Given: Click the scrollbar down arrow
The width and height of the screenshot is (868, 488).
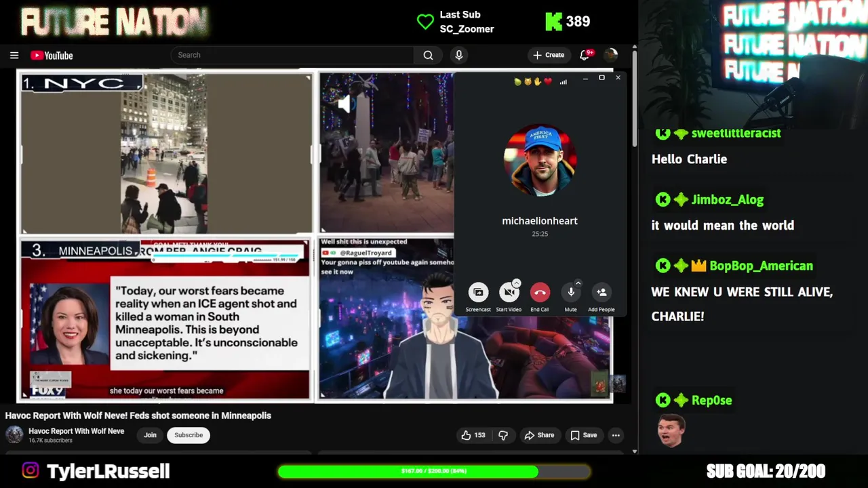Looking at the screenshot, I should (634, 451).
